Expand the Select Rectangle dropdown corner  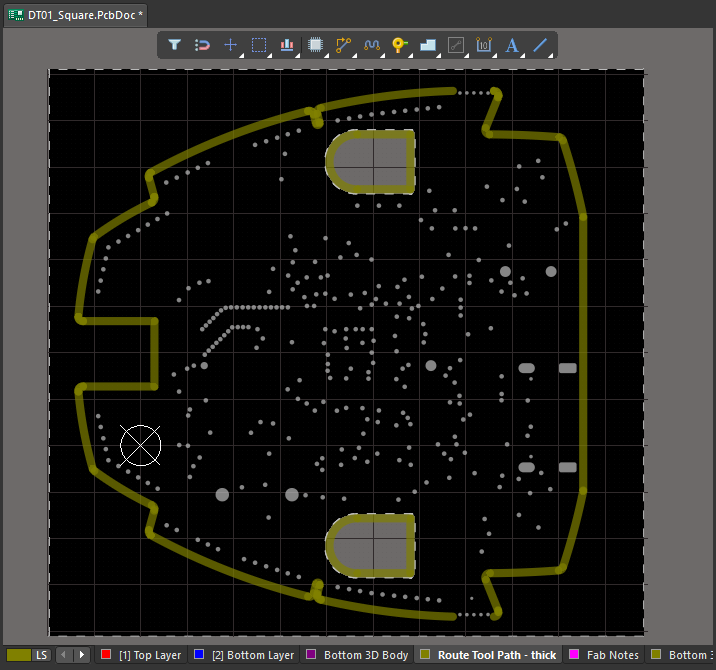270,56
